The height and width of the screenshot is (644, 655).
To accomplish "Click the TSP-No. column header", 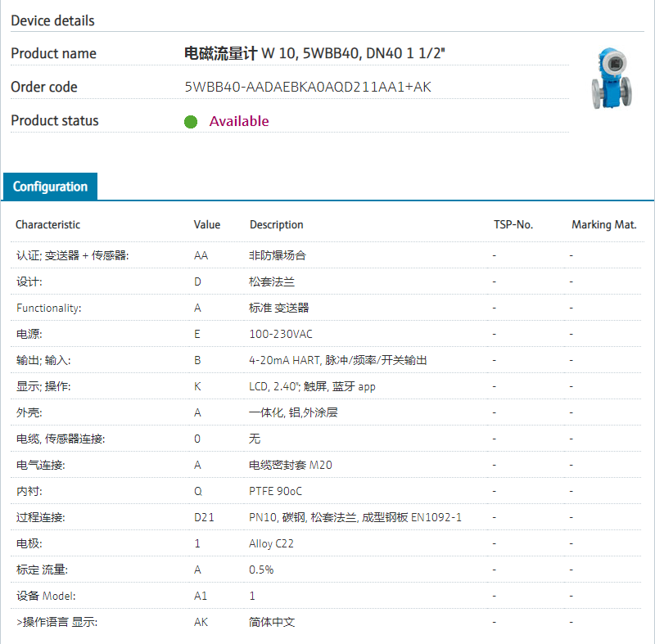I will pyautogui.click(x=513, y=225).
